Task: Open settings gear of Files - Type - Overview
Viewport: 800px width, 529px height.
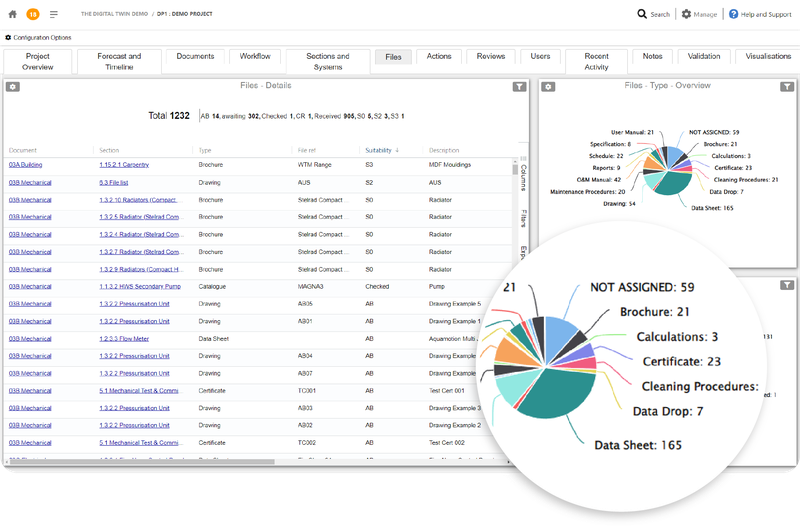Action: 548,87
